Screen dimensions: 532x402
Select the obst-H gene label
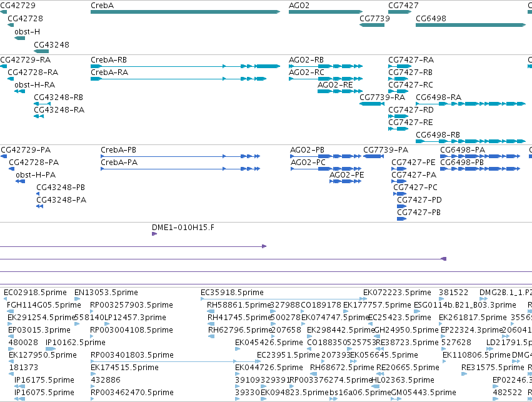point(27,31)
